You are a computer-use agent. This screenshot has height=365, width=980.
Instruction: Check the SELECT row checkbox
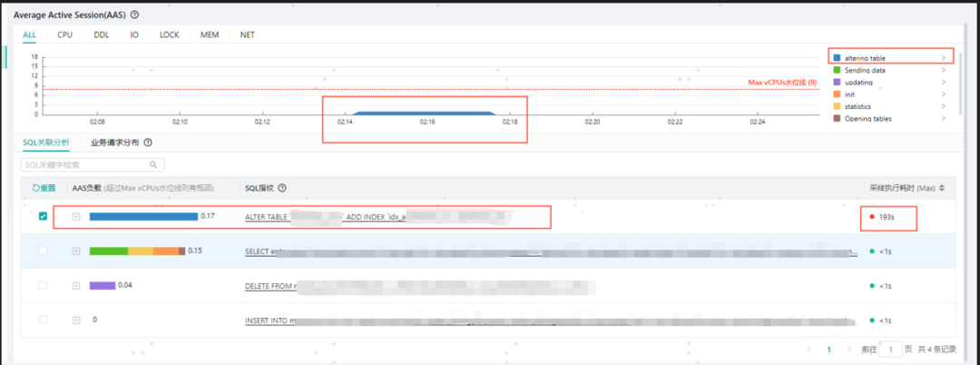[x=43, y=251]
